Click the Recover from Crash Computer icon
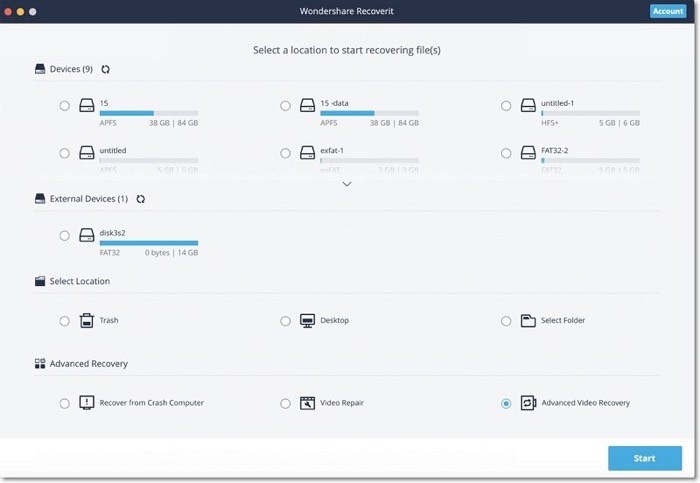 coord(87,403)
